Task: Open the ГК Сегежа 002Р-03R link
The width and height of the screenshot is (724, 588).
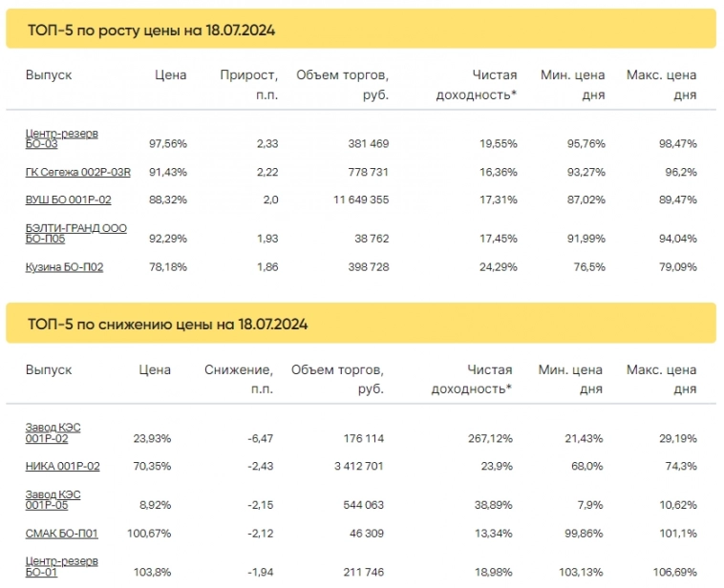Action: [x=77, y=172]
